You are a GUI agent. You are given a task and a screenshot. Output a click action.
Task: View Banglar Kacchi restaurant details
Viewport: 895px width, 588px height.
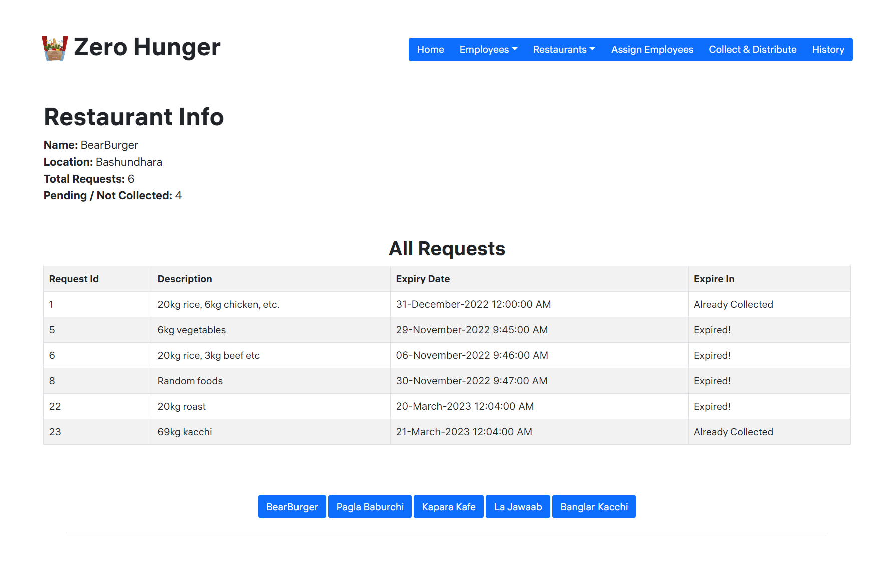point(593,507)
